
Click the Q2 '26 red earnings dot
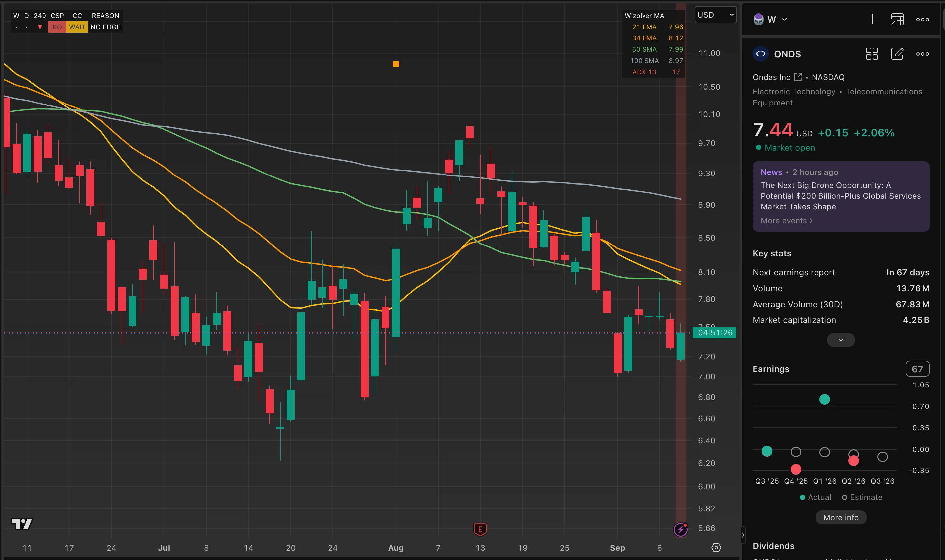pos(854,461)
